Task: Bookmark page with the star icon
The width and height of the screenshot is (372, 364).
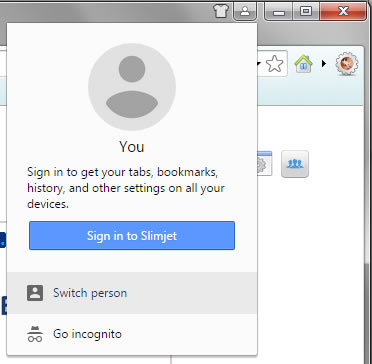Action: (275, 64)
